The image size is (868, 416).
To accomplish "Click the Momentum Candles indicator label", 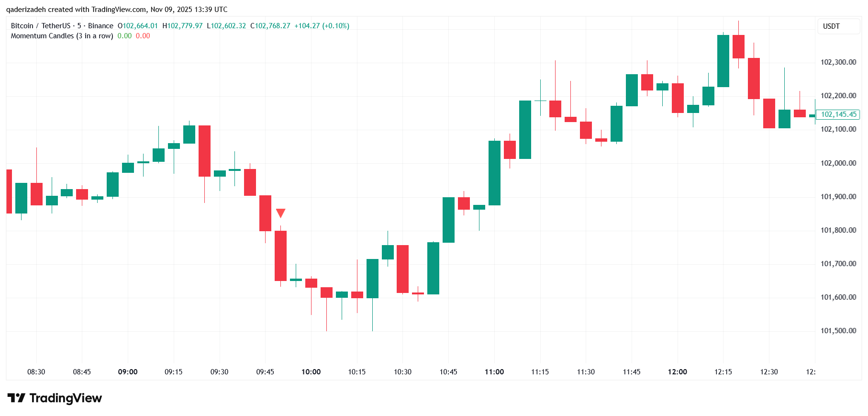I will pos(62,36).
